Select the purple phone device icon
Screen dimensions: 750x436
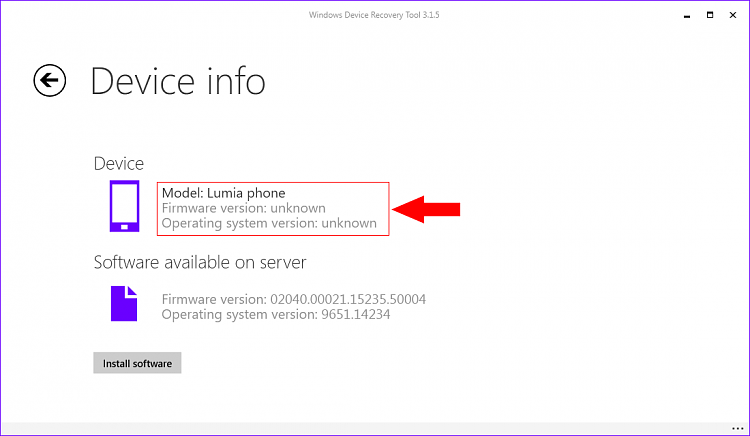124,206
